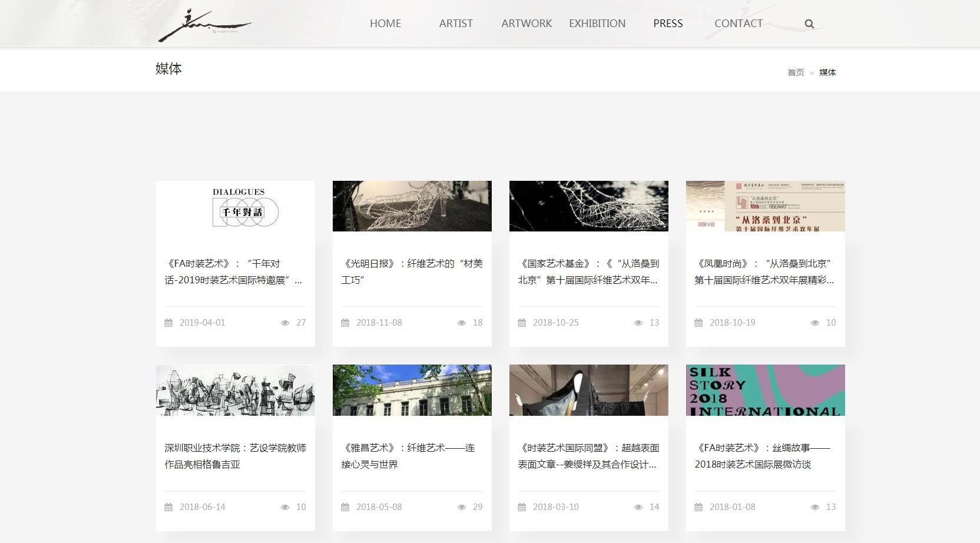The width and height of the screenshot is (980, 543).
Task: Open the HOME menu item
Action: pos(385,24)
